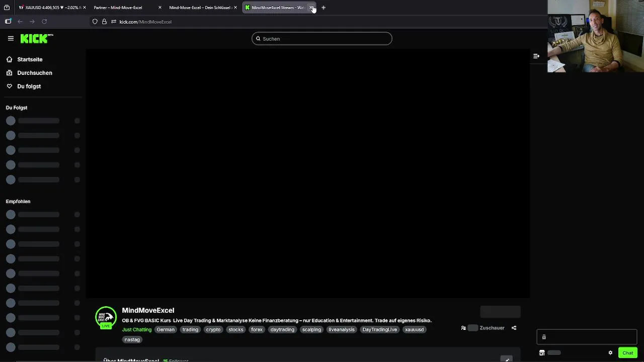Screen dimensions: 644x362
Task: Click the xauuusd tag
Action: [415, 330]
